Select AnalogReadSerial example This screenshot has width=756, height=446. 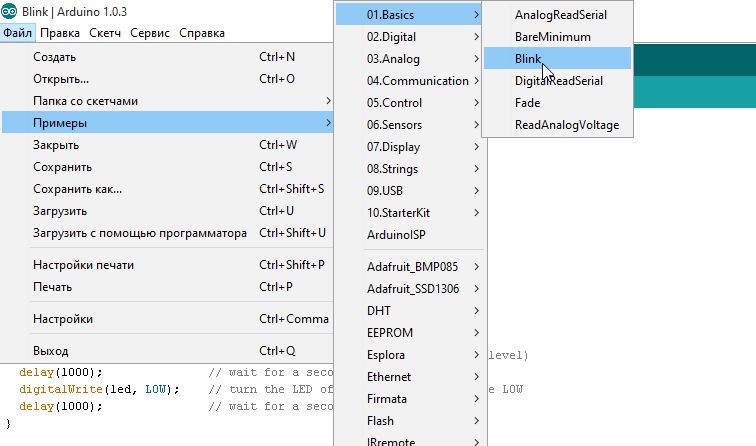point(557,15)
